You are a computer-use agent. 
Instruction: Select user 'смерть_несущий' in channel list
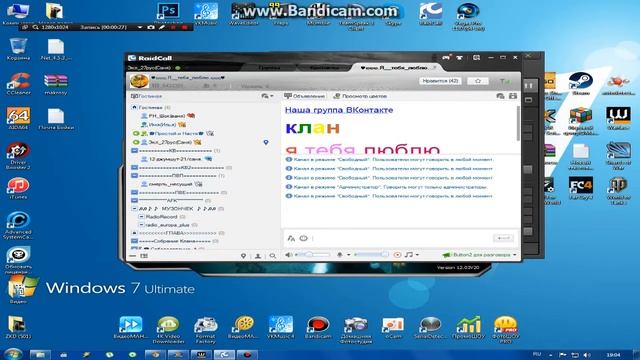click(171, 184)
